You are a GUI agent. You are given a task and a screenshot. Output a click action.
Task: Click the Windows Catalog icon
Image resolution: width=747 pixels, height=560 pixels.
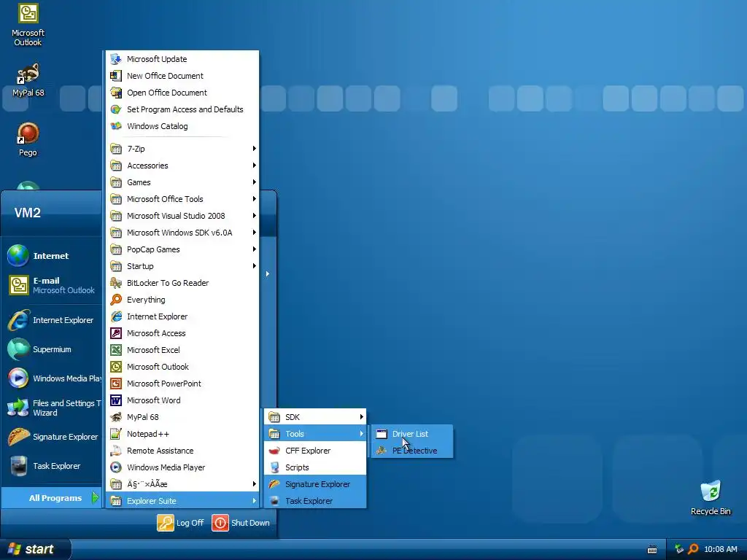[116, 125]
